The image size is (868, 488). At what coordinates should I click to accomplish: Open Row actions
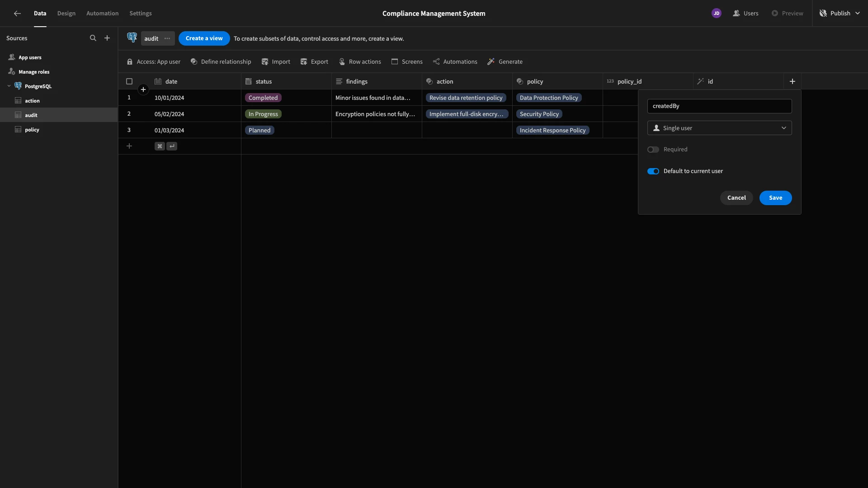click(x=360, y=62)
